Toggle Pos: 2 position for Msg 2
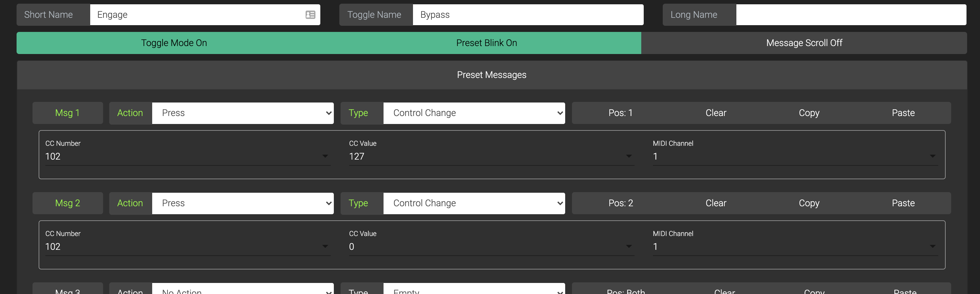The width and height of the screenshot is (980, 294). (620, 203)
